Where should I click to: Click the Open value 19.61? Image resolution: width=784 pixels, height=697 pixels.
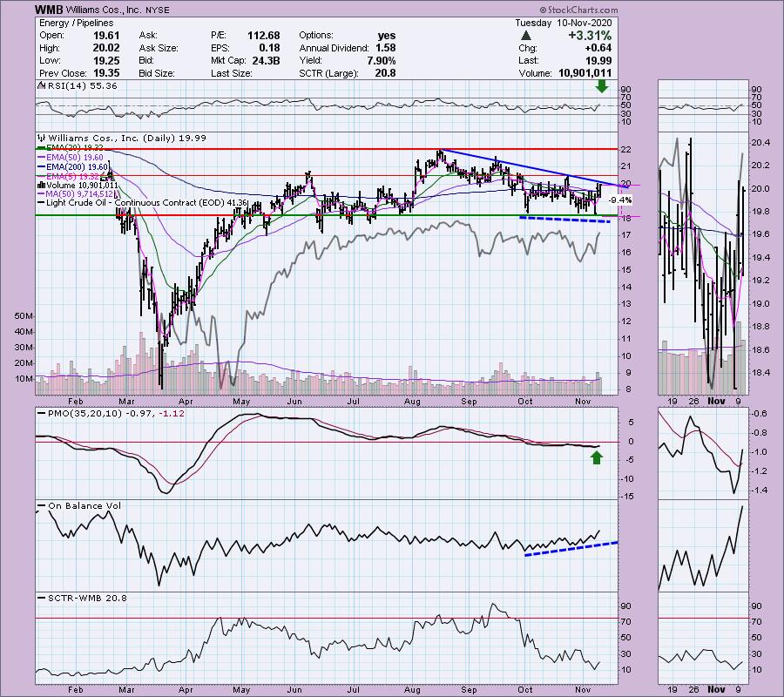point(106,36)
